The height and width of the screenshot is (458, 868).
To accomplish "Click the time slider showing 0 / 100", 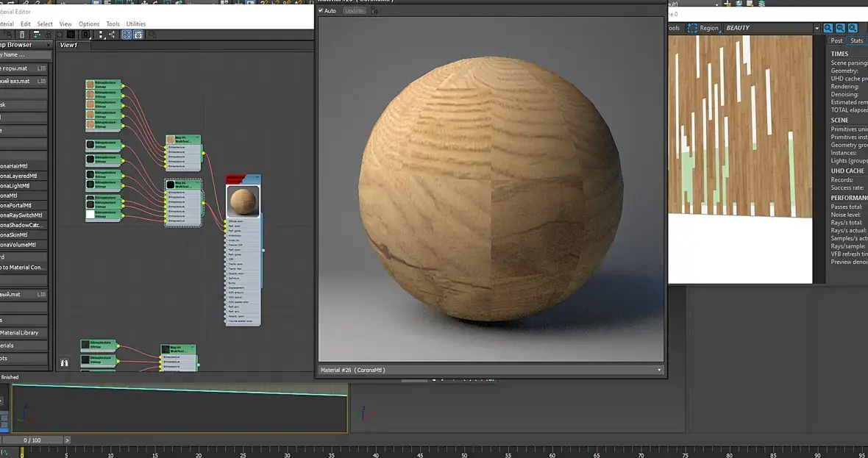I will pyautogui.click(x=32, y=440).
